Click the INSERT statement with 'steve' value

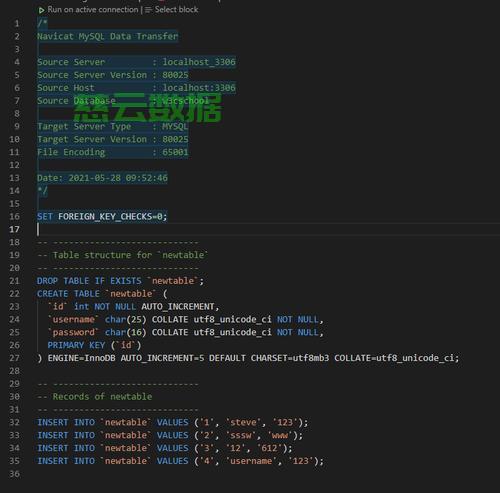pos(173,423)
